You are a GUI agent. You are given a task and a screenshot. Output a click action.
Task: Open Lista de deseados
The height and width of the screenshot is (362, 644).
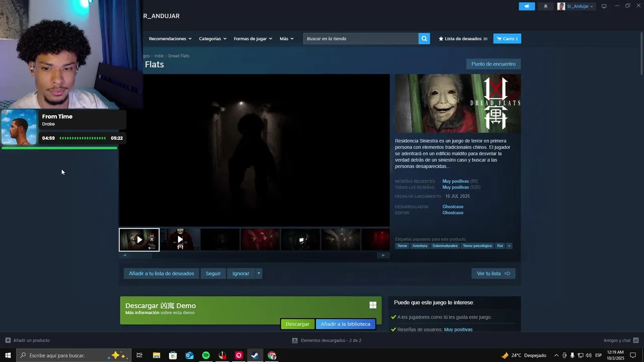click(x=463, y=39)
